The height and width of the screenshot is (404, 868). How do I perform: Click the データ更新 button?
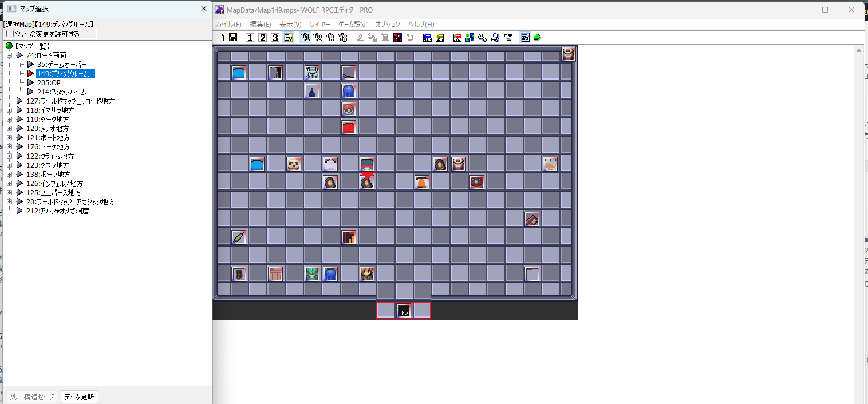click(80, 397)
